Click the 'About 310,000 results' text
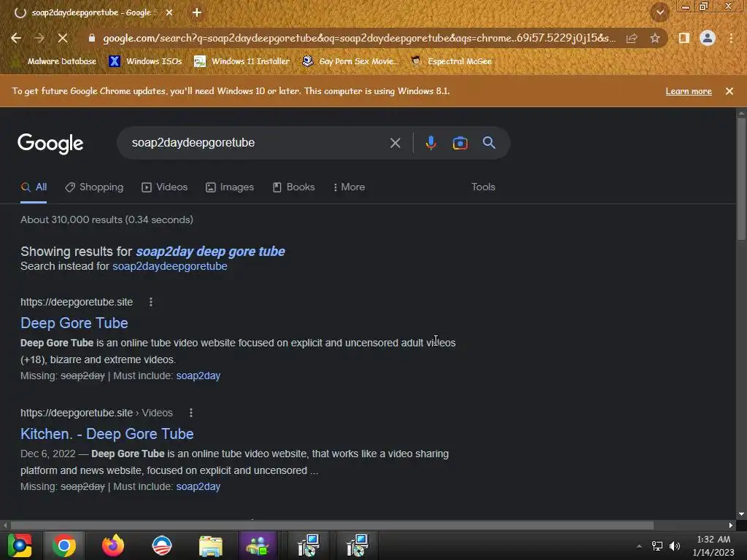The image size is (747, 560). pos(107,219)
